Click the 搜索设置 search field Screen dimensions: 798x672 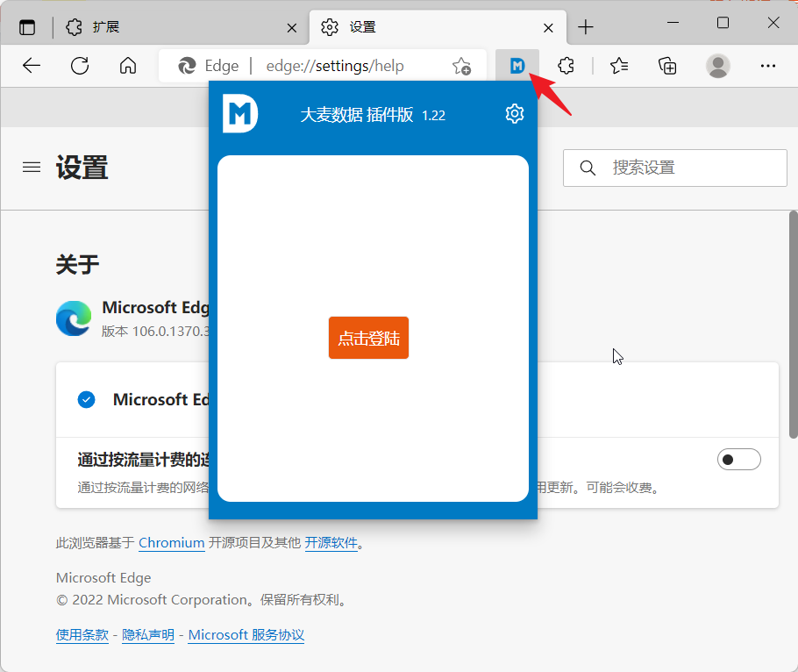click(675, 168)
